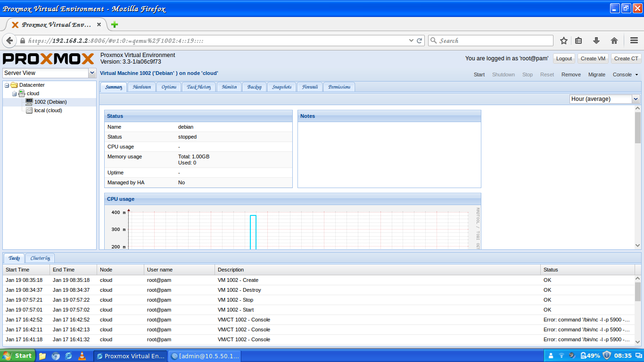Open the Backup tab
Viewport: 644px width, 362px height.
point(254,87)
